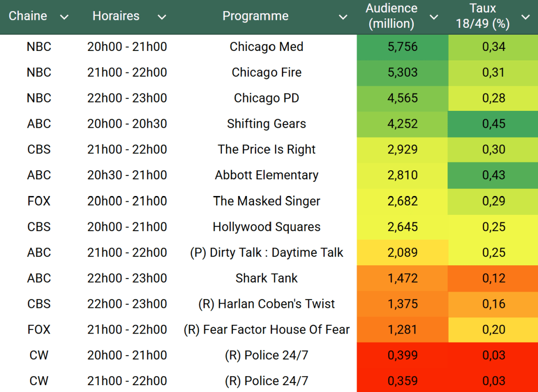Click the dark green 0,45 rating cell
This screenshot has height=392, width=538.
(493, 124)
